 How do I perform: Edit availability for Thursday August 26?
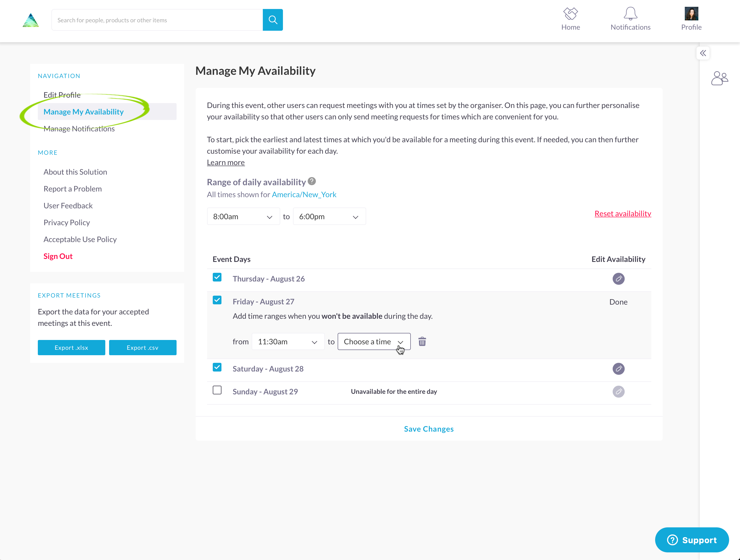(618, 279)
